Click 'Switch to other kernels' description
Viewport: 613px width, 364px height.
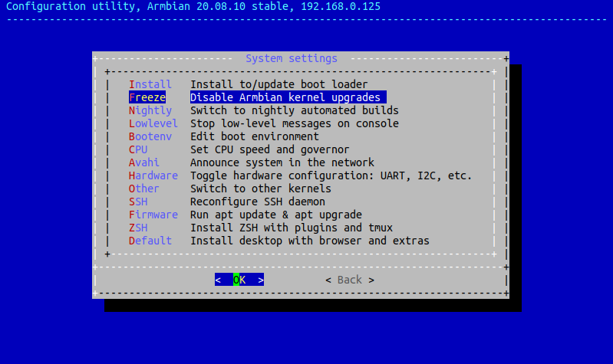pyautogui.click(x=260, y=189)
